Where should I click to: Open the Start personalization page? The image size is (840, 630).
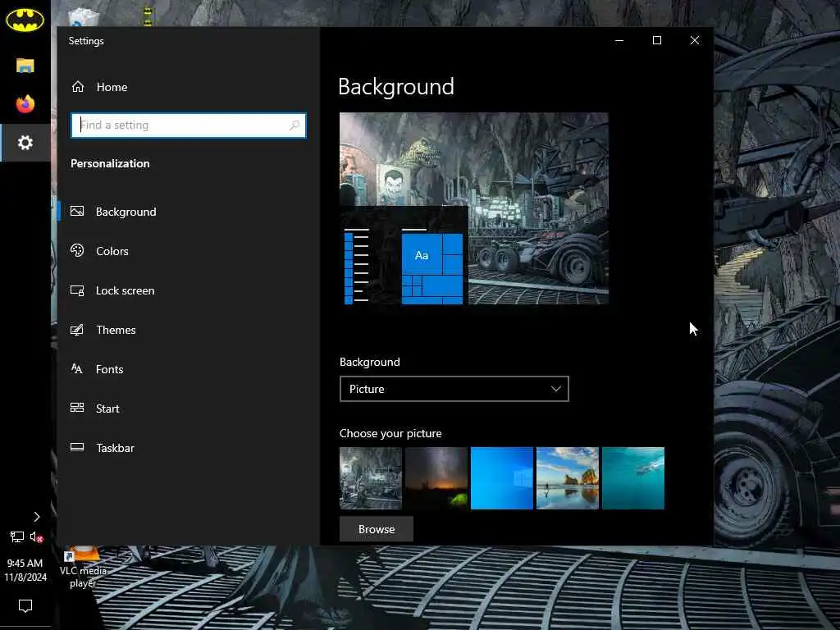pyautogui.click(x=107, y=409)
